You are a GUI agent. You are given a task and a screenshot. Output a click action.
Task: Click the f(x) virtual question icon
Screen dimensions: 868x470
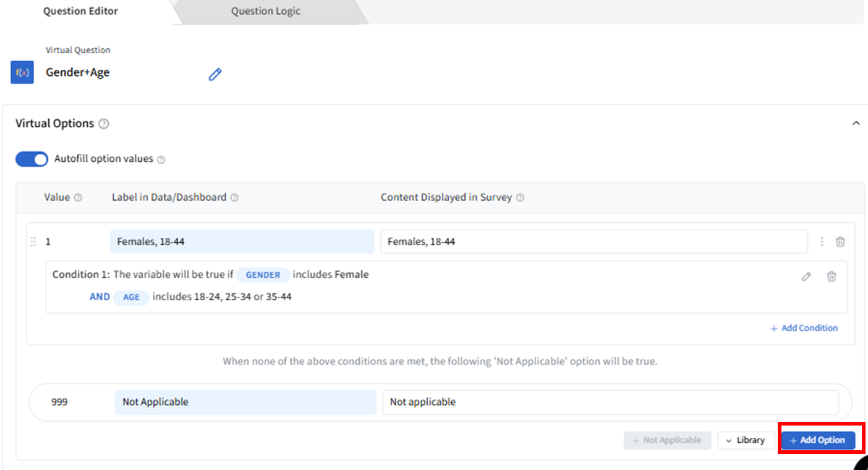click(x=22, y=72)
